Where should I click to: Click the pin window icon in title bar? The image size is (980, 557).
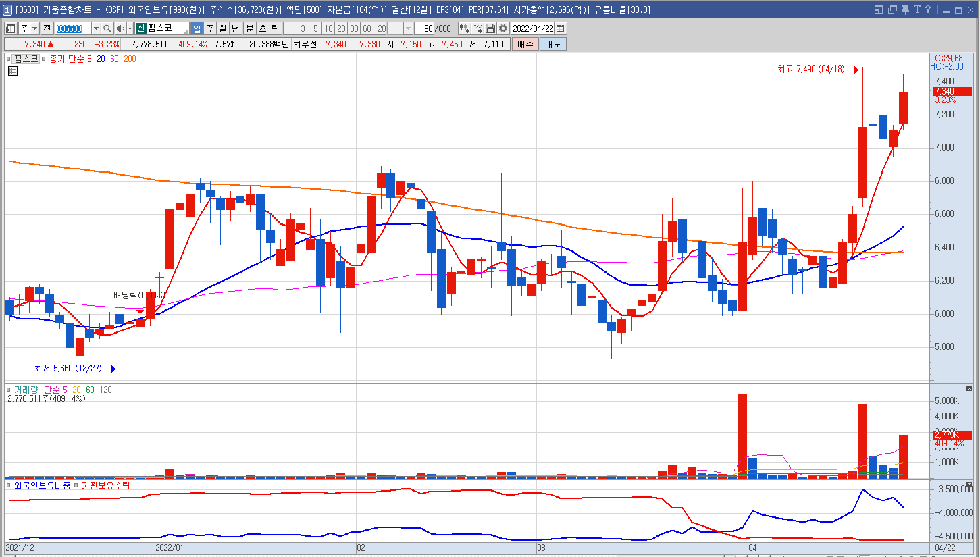coord(905,9)
